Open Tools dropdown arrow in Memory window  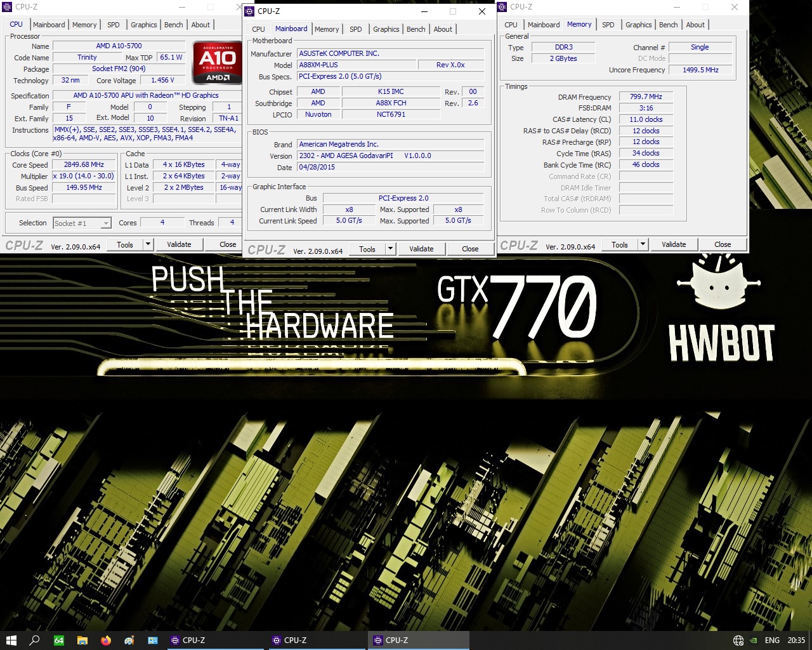point(643,244)
